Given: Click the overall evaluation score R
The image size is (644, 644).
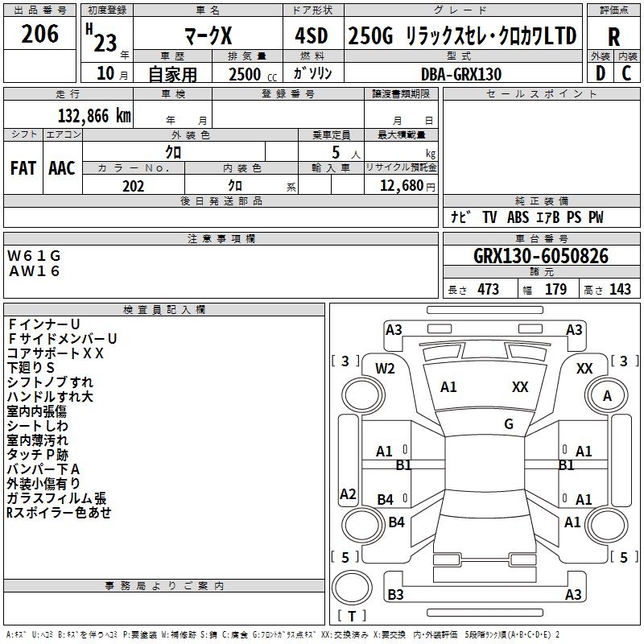Looking at the screenshot, I should point(613,37).
